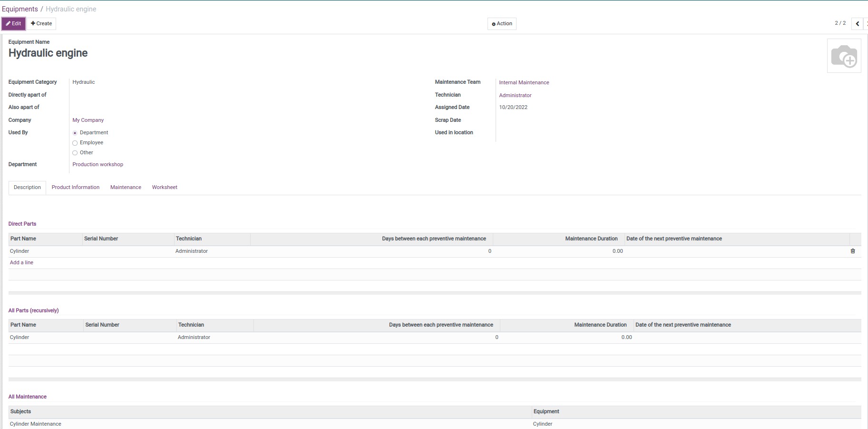Select the Other radio button
This screenshot has width=868, height=429.
tap(75, 153)
